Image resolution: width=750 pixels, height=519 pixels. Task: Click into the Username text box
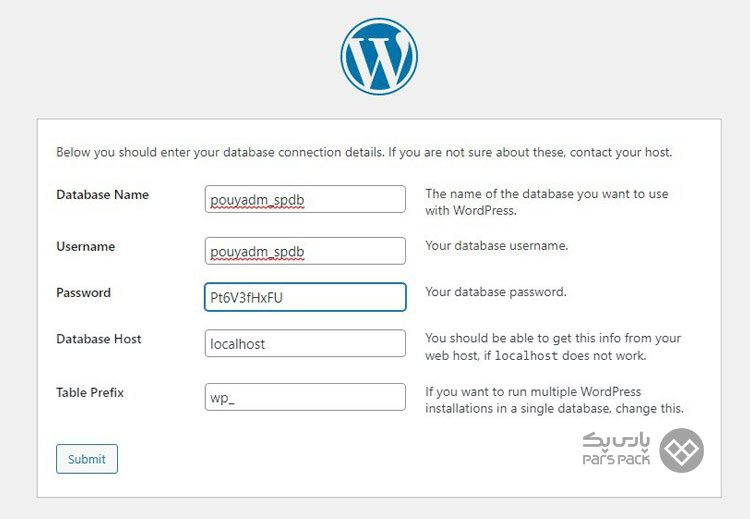pyautogui.click(x=305, y=251)
